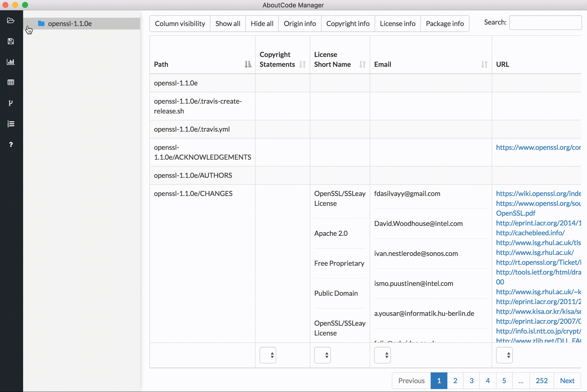The image size is (587, 392).
Task: Go to page 2
Action: point(455,381)
